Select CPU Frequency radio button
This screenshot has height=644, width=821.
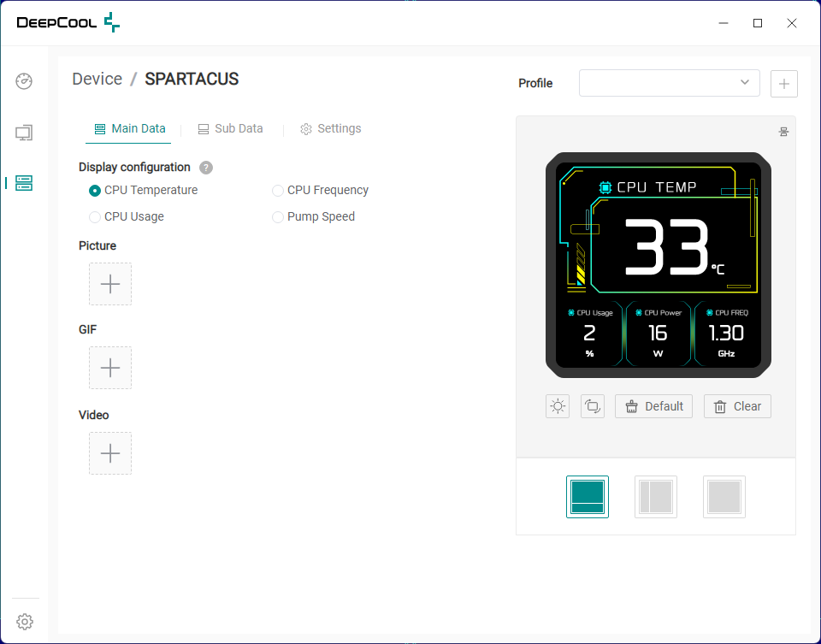(277, 191)
